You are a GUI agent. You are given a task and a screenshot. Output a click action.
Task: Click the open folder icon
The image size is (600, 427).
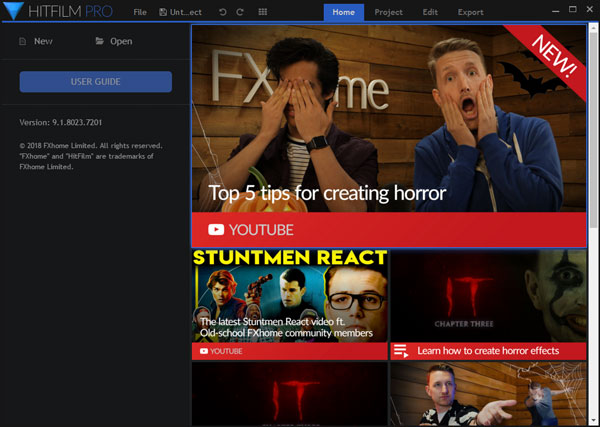[99, 41]
